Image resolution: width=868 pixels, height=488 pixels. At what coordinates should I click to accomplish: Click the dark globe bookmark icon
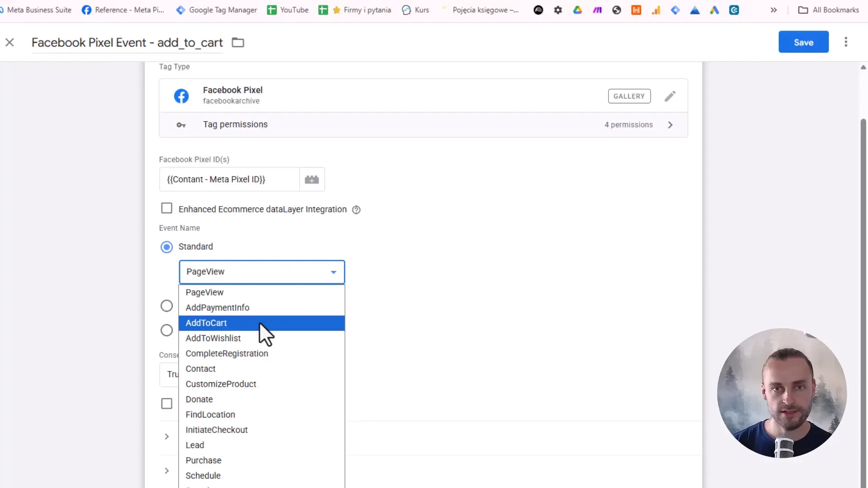[617, 10]
